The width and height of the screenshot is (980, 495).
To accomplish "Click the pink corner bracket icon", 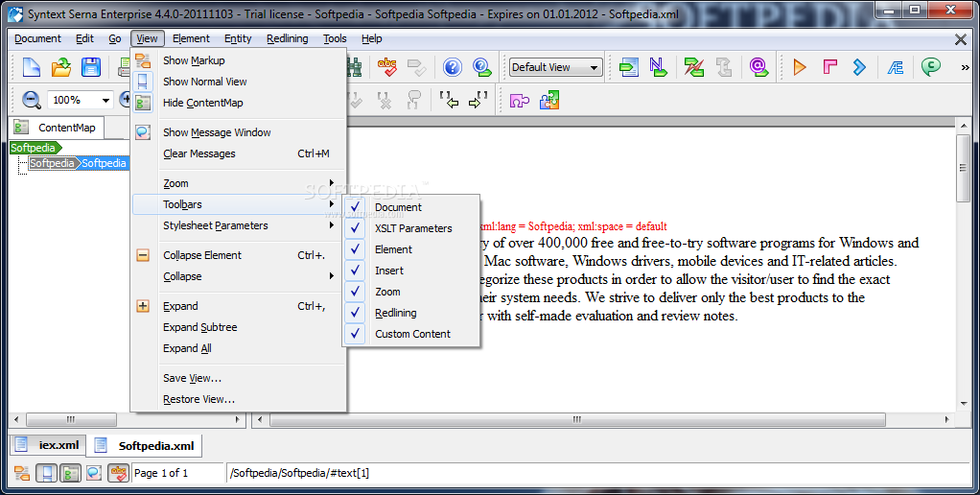I will 830,67.
